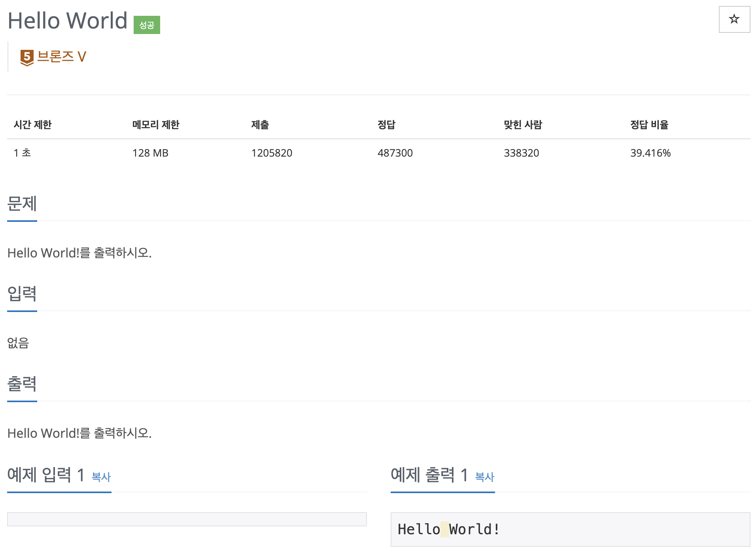Select the 출력 section heading
The width and height of the screenshot is (756, 556).
[22, 384]
